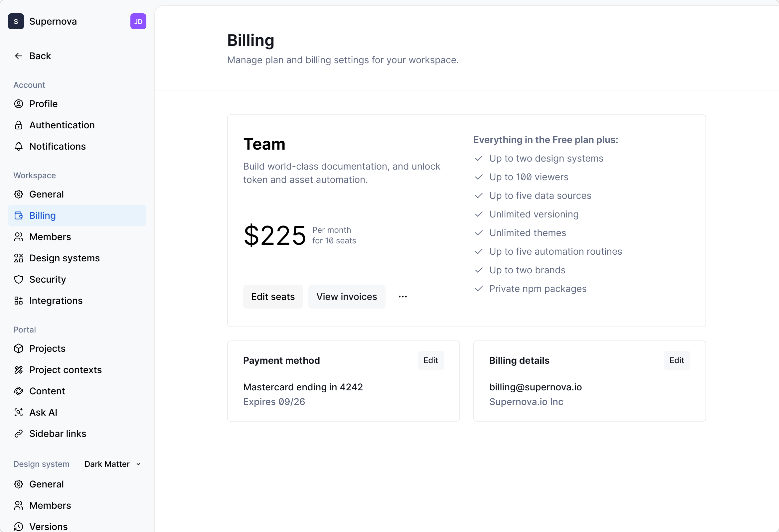Switch to Members under Workspace
The height and width of the screenshot is (532, 779).
coord(50,236)
